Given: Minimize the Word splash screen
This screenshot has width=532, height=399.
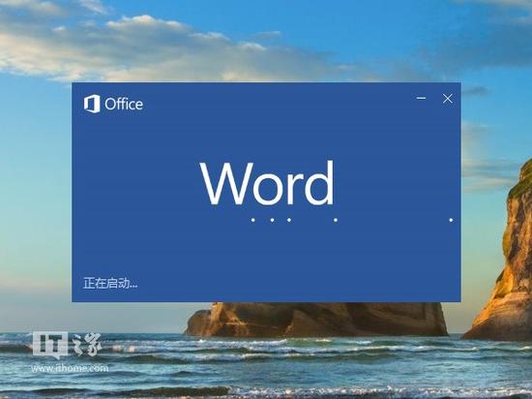Looking at the screenshot, I should (421, 98).
